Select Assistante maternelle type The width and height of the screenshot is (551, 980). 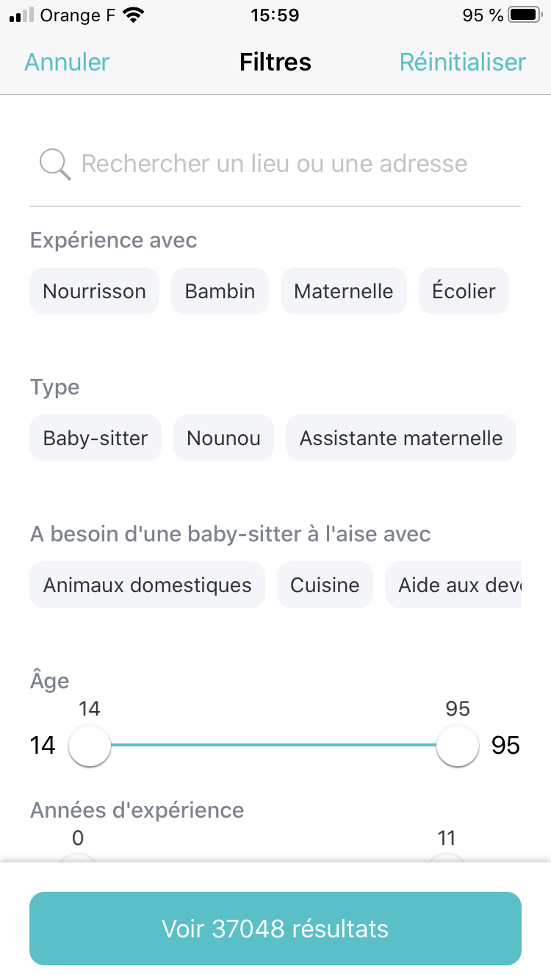[x=400, y=439]
